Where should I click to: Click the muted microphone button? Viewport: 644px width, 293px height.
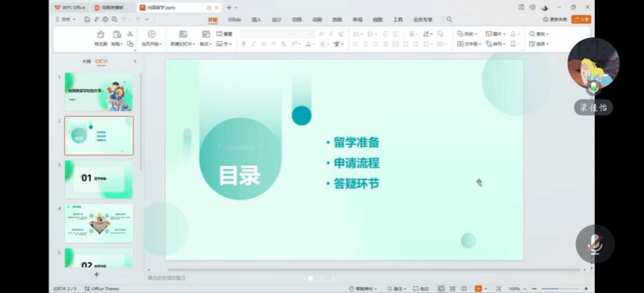(595, 244)
